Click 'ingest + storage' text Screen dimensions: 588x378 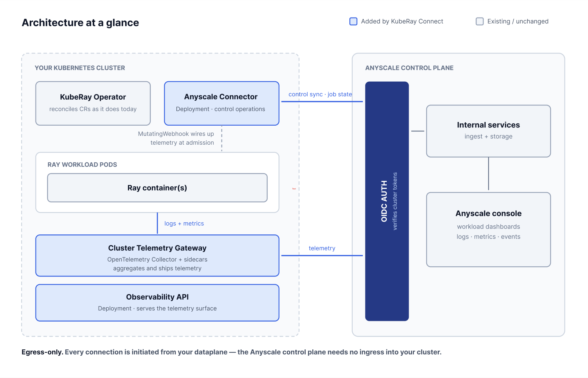pyautogui.click(x=488, y=136)
